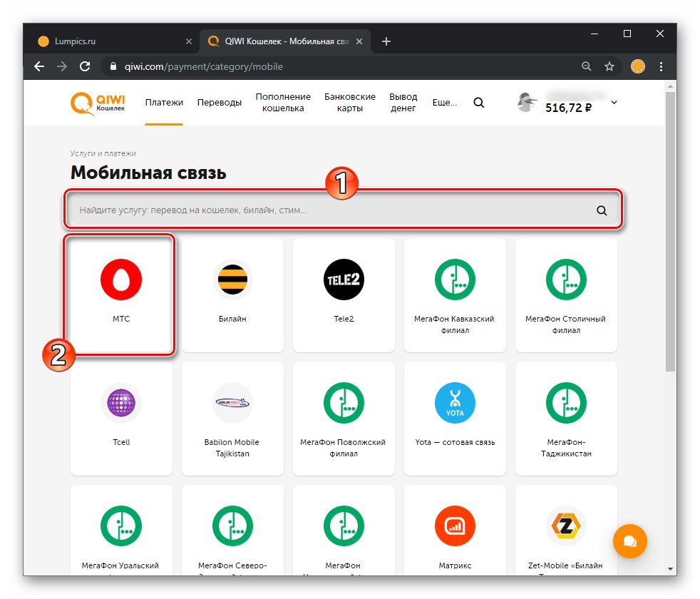Click the orange Chrome profile avatar

coord(637,66)
